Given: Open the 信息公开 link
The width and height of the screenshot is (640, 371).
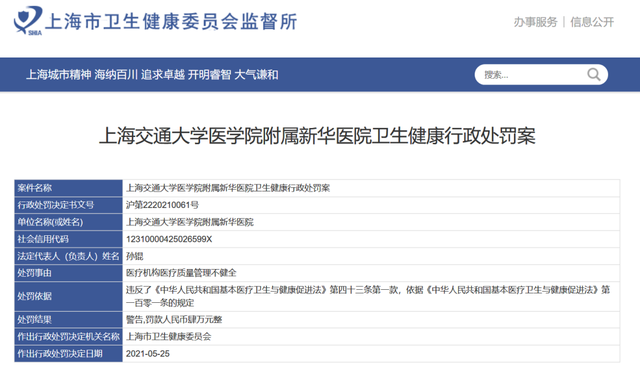Looking at the screenshot, I should 592,22.
